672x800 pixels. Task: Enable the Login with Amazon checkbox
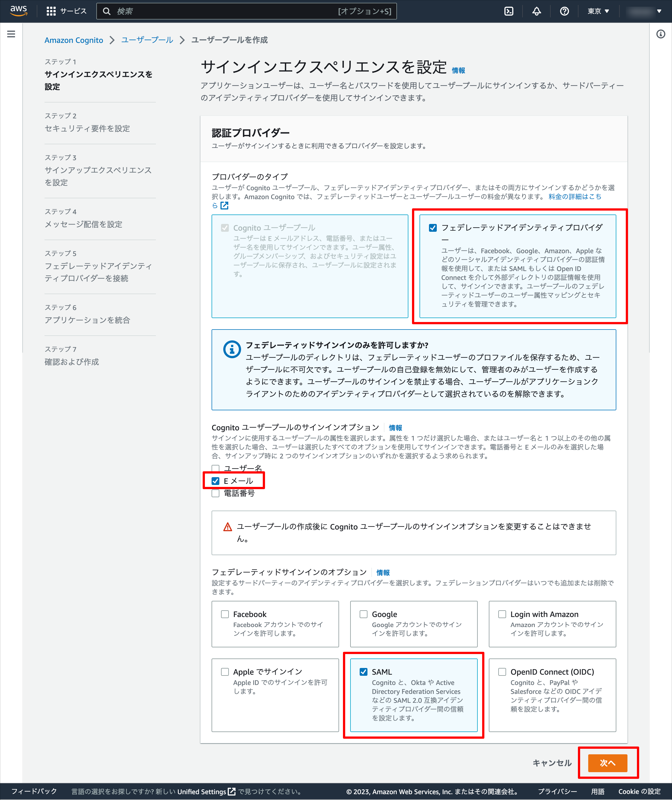click(x=502, y=614)
